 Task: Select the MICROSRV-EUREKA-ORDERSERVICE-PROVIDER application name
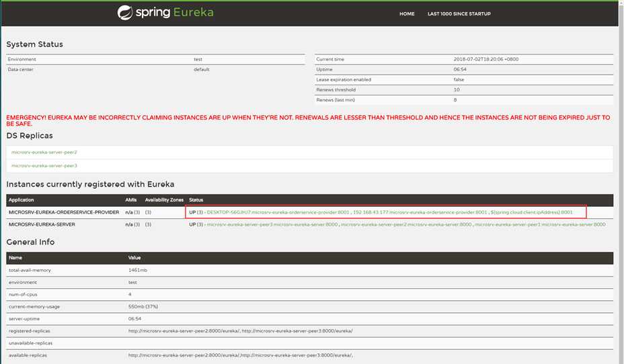pyautogui.click(x=63, y=212)
